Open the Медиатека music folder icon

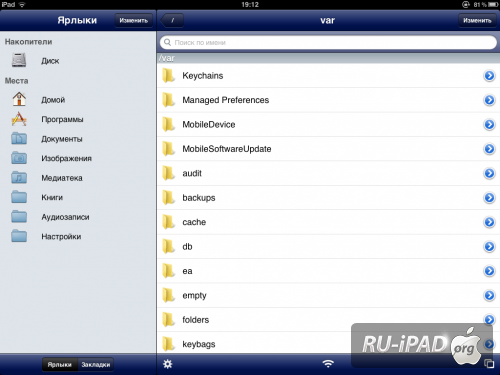pos(19,177)
